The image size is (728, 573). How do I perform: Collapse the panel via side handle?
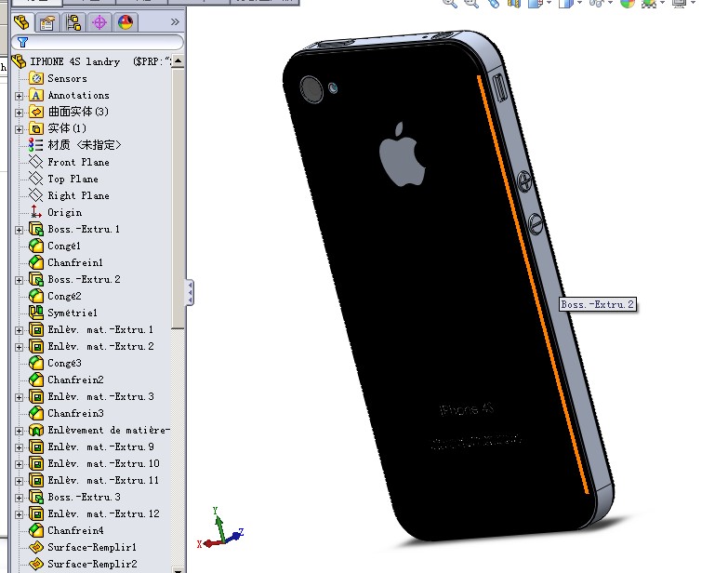[190, 292]
